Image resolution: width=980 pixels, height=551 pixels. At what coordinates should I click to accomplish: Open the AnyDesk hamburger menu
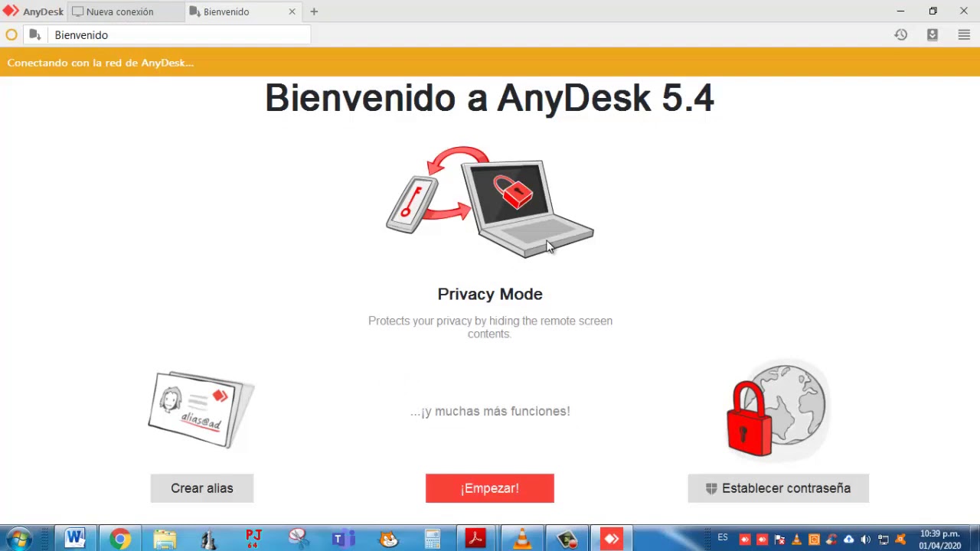click(x=964, y=34)
